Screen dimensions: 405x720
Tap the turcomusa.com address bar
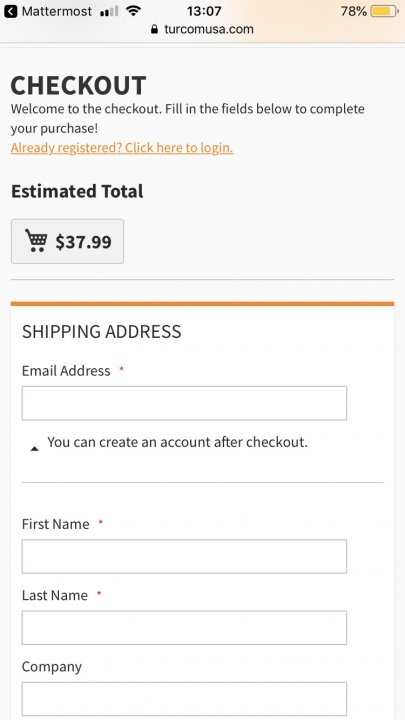click(202, 29)
